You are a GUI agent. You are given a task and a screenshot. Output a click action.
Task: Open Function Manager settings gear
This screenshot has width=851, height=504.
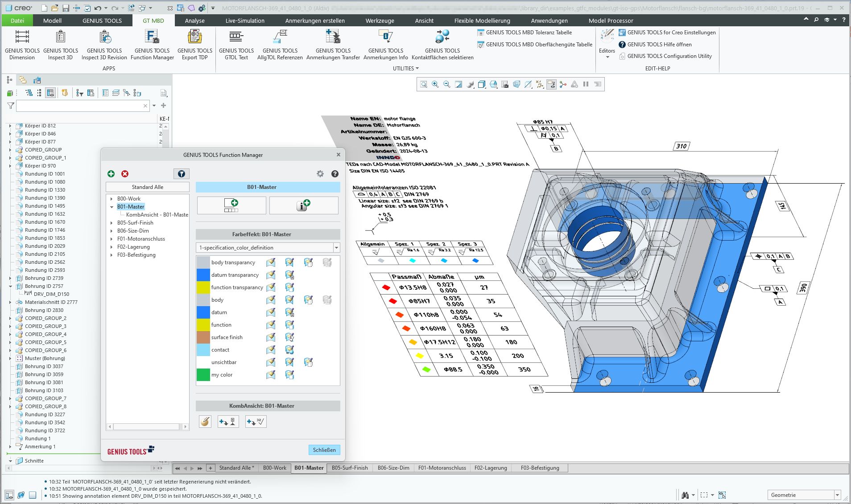coord(320,174)
